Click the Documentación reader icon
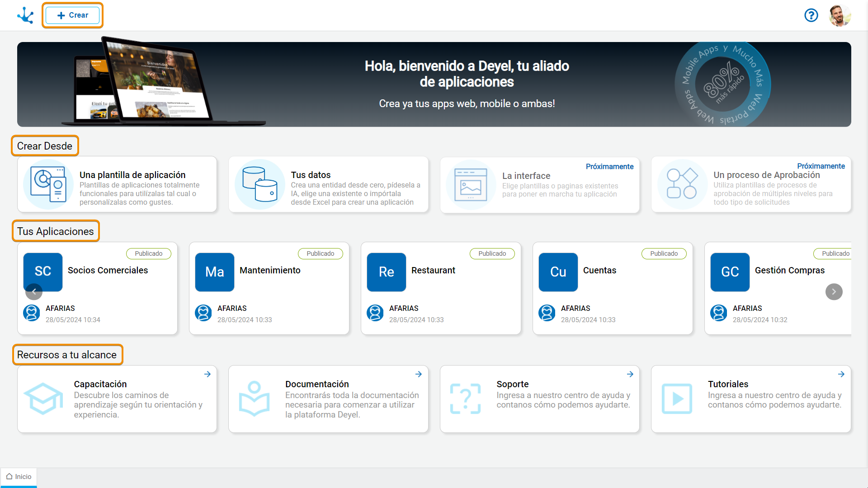Screen dimensions: 868x488 (254, 399)
